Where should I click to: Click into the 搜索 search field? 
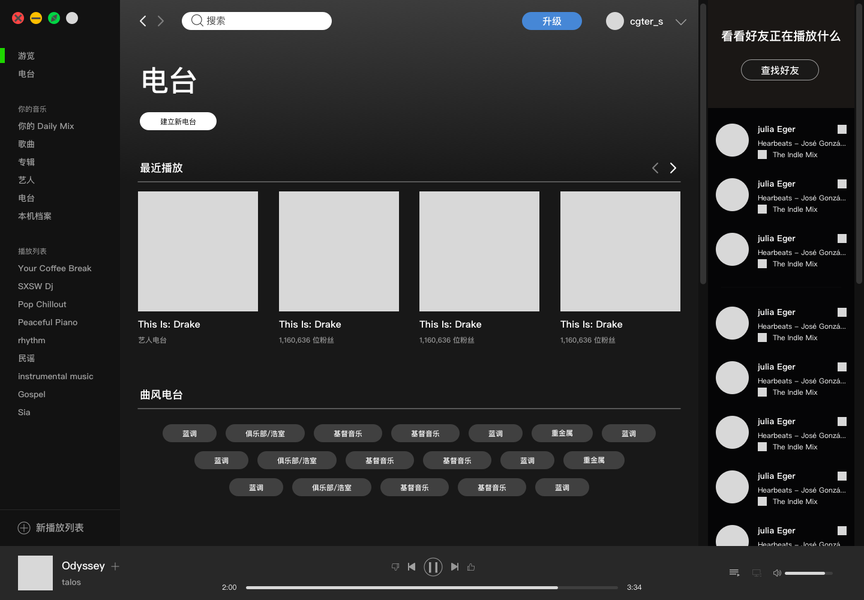click(257, 21)
